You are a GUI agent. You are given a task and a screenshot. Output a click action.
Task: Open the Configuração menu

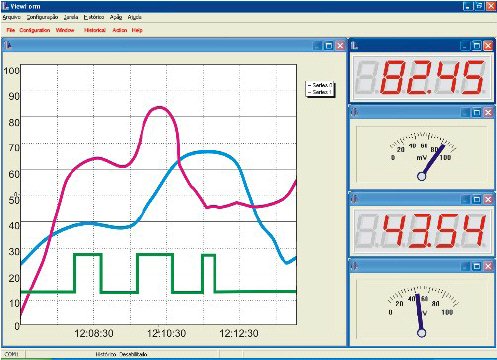pyautogui.click(x=42, y=17)
